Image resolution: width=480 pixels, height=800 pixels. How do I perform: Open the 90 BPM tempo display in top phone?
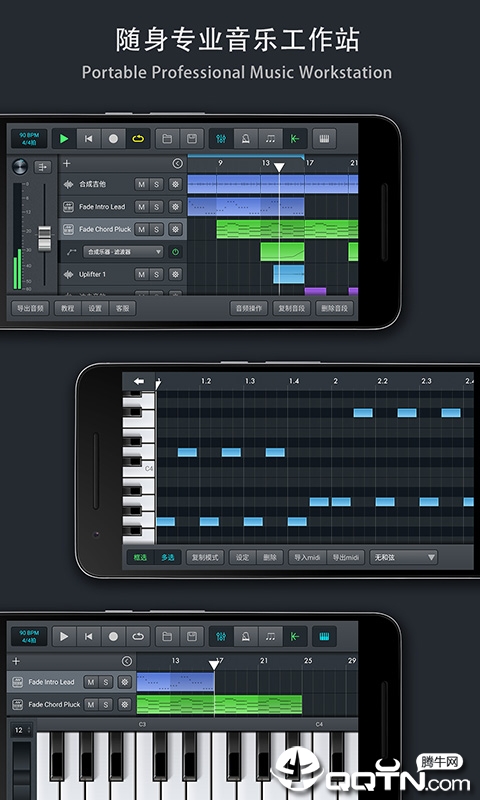point(29,139)
